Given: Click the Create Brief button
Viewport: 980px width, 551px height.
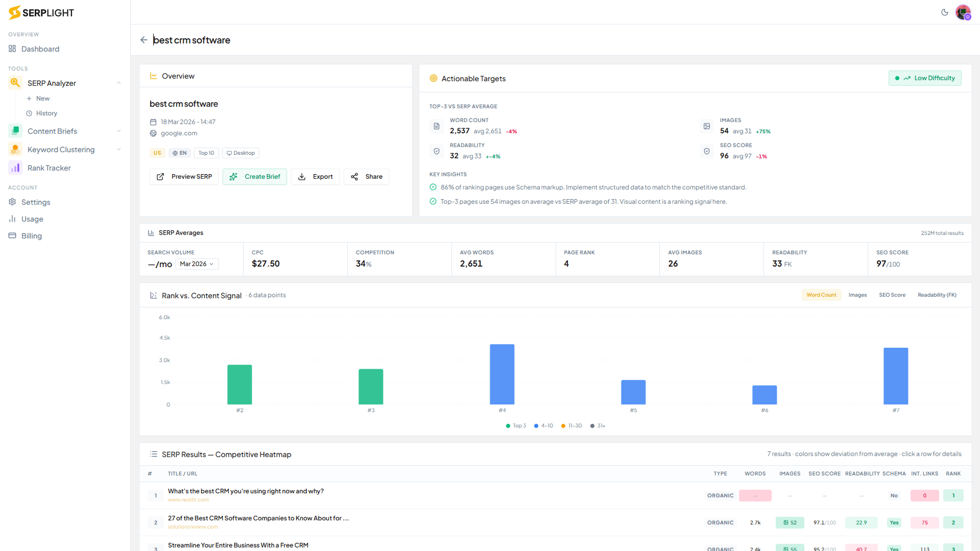Looking at the screenshot, I should tap(254, 176).
